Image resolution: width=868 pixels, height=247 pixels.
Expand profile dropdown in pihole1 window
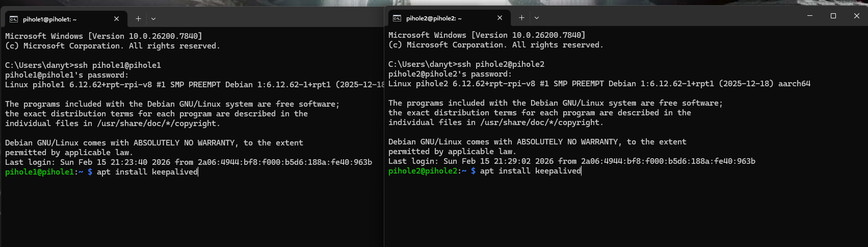[x=153, y=19]
